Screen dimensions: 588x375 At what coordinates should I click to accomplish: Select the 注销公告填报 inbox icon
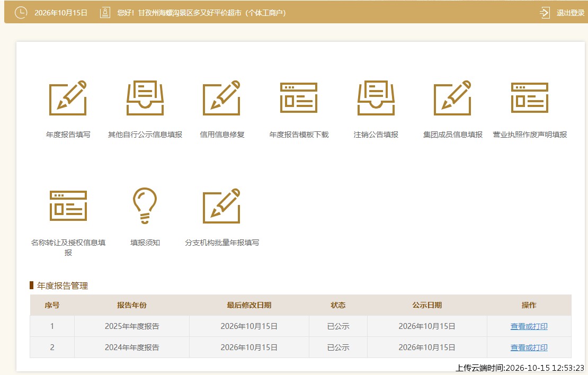click(x=376, y=97)
